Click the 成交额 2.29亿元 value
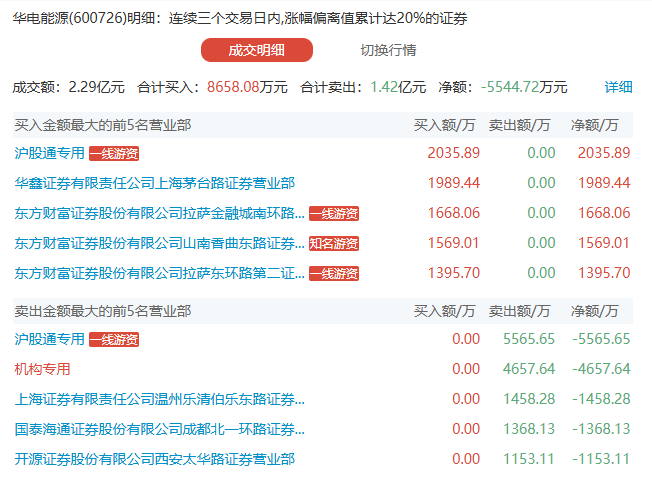The image size is (652, 478). point(96,87)
